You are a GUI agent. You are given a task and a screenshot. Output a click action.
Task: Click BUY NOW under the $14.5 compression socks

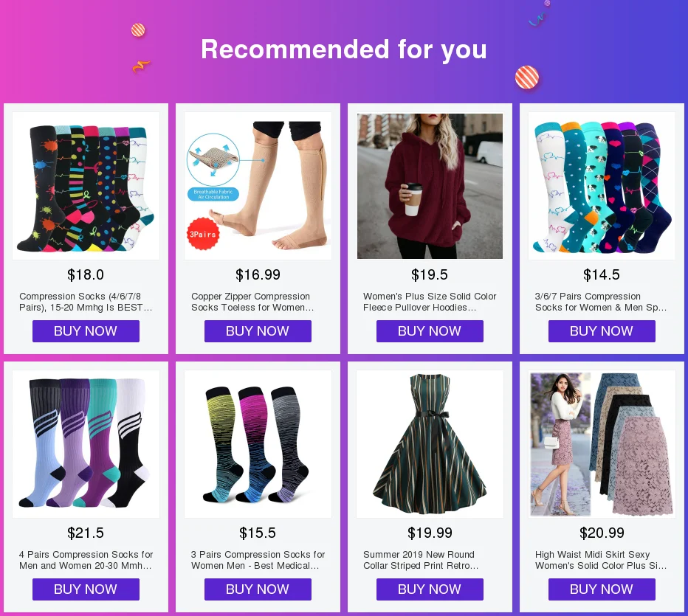[602, 331]
